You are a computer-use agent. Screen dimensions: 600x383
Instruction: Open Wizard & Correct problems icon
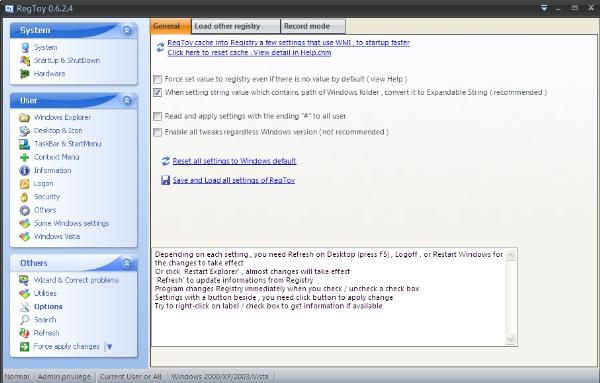(x=24, y=280)
